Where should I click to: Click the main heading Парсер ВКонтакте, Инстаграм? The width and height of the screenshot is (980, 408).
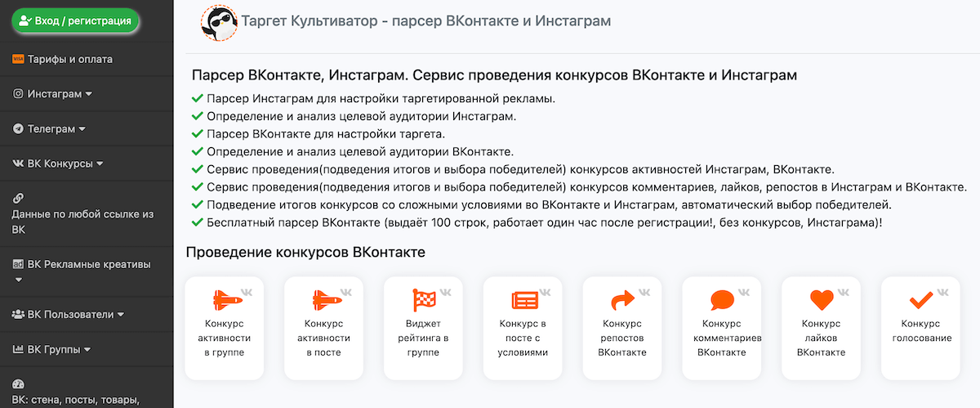(x=494, y=75)
